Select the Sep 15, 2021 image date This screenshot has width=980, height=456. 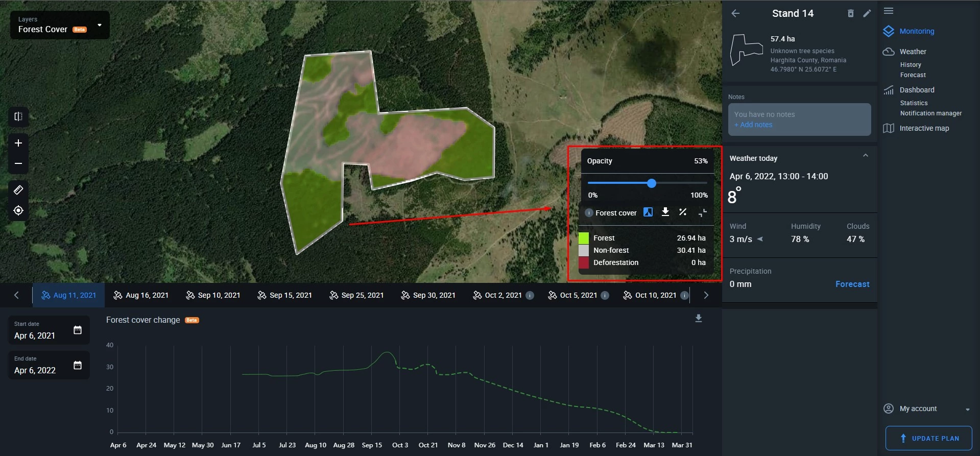point(285,295)
